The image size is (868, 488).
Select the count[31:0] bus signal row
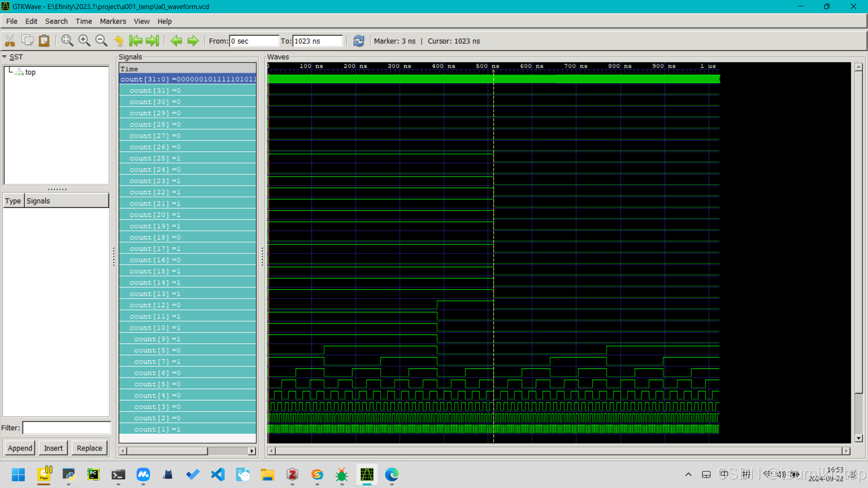188,79
